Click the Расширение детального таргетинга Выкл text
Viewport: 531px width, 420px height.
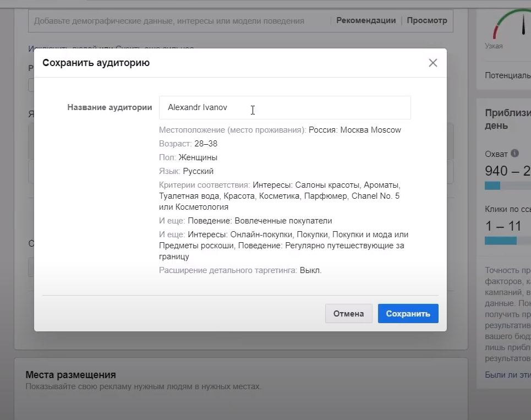click(x=240, y=270)
